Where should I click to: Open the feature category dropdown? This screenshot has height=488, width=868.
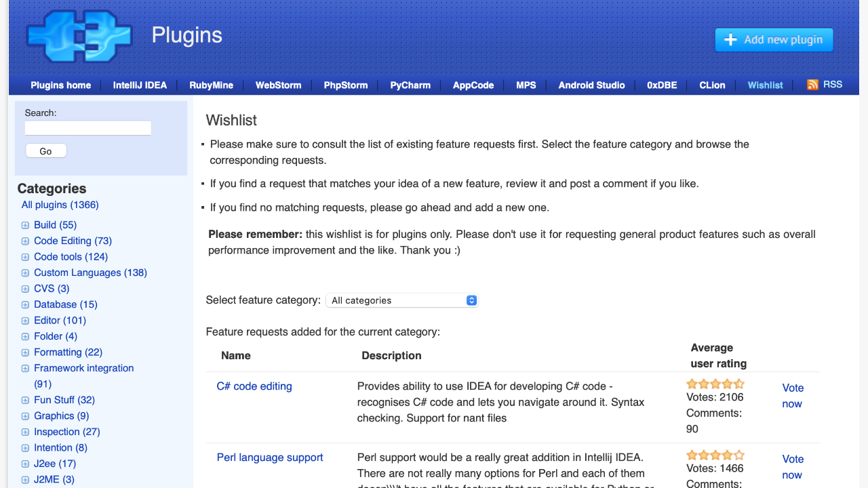click(402, 300)
